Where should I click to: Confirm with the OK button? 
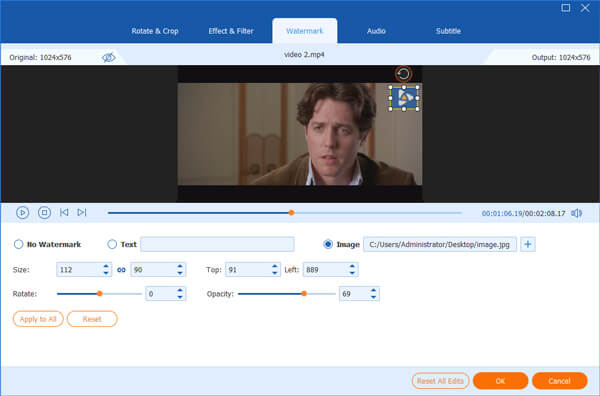tap(500, 381)
